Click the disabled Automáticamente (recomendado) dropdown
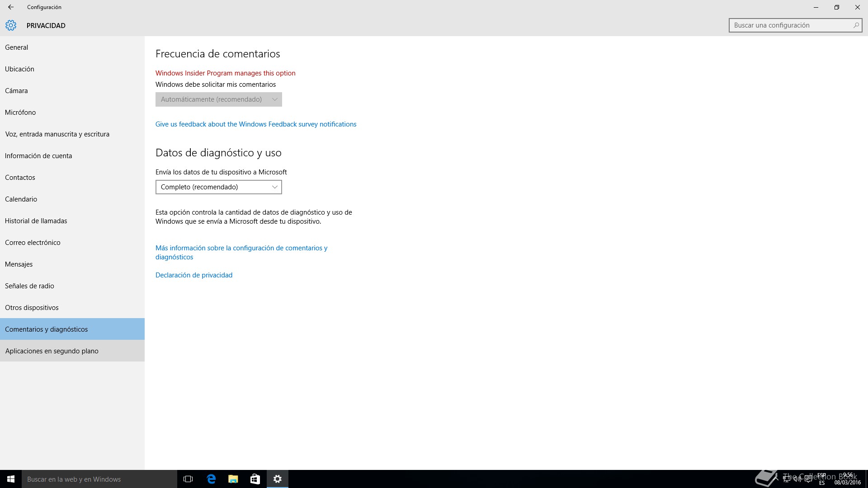 pos(219,99)
